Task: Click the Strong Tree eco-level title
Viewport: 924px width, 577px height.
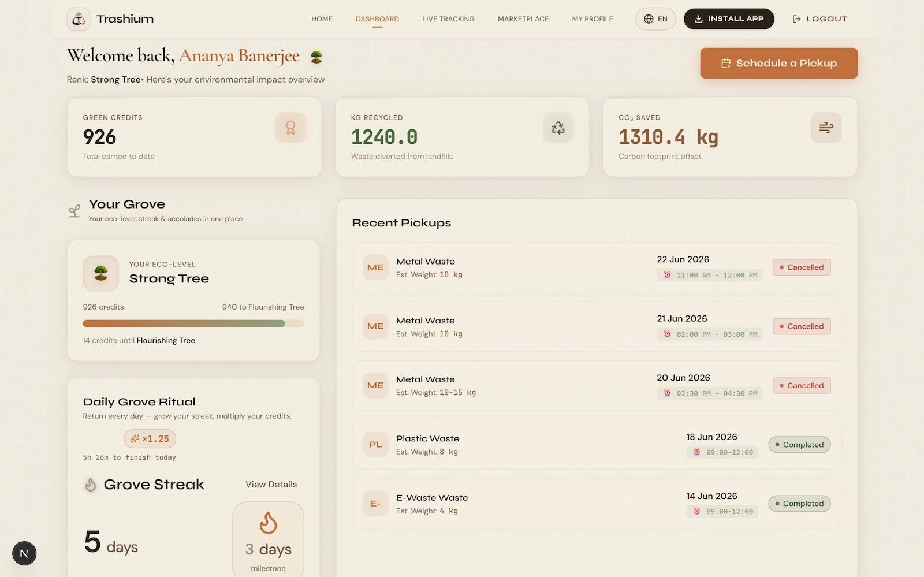Action: [x=169, y=279]
